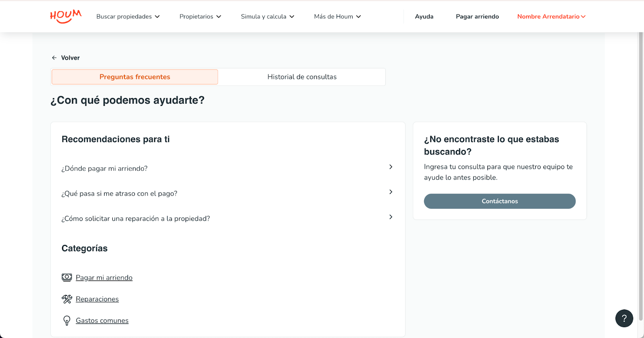644x338 pixels.
Task: Open the Gastos comunes category link
Action: [x=102, y=321]
